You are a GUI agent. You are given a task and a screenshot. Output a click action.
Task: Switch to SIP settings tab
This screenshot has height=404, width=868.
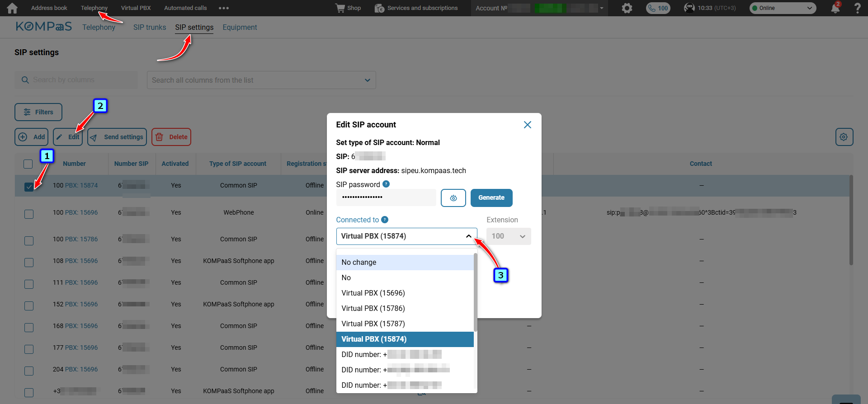(194, 28)
